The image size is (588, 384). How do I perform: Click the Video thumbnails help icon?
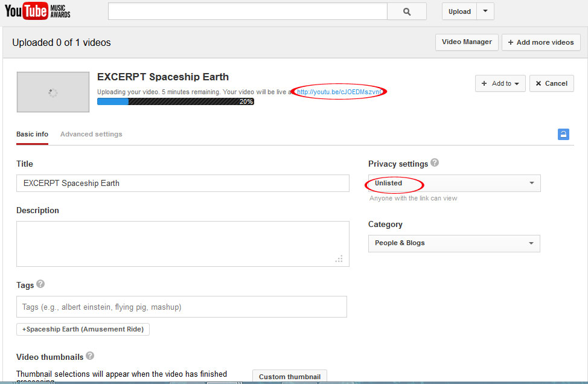coord(90,356)
